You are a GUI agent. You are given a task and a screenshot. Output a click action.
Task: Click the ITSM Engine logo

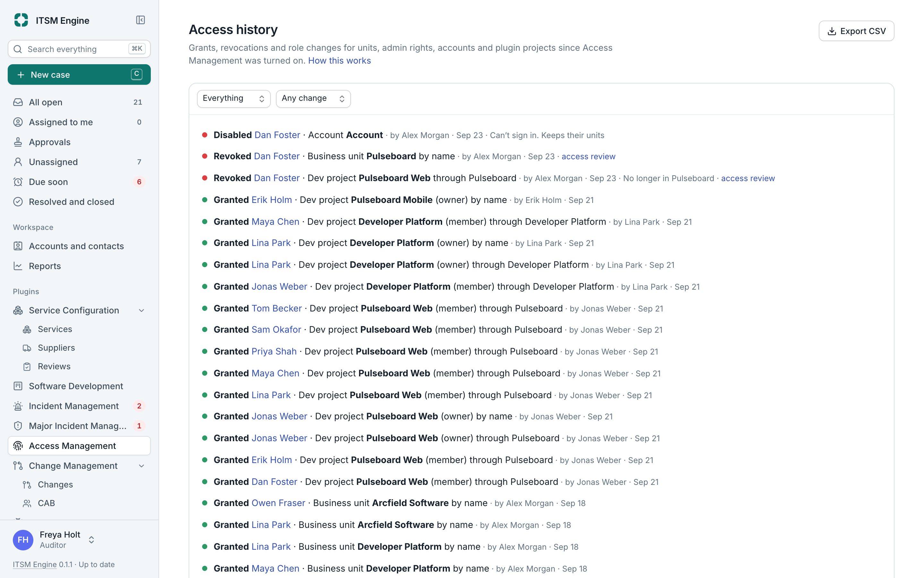[x=21, y=20]
